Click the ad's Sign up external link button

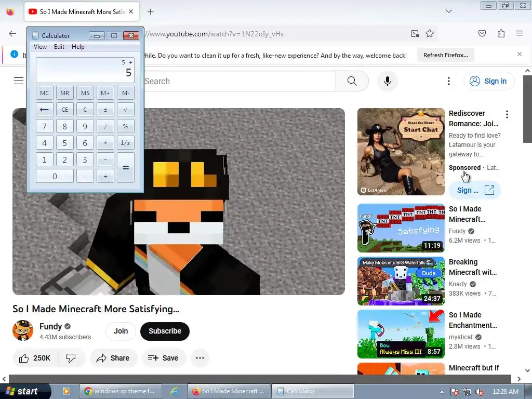click(475, 190)
